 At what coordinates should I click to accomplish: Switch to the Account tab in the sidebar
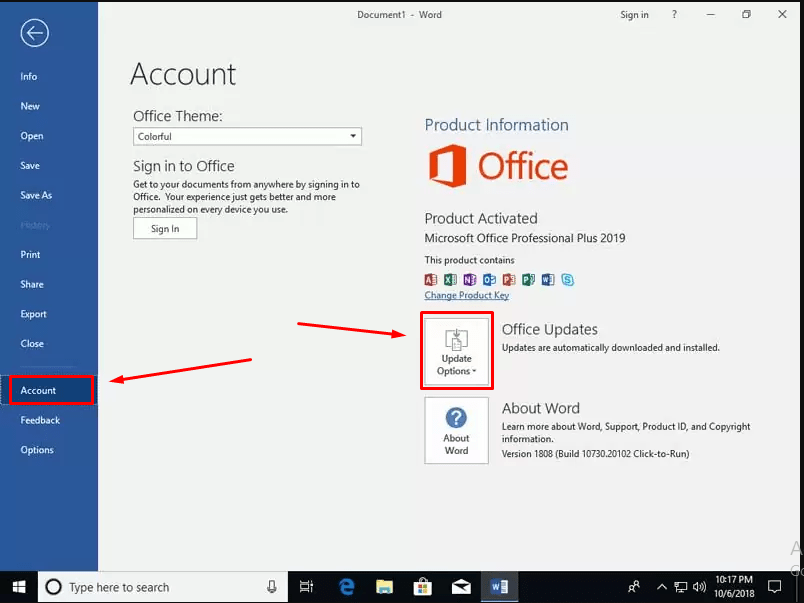tap(36, 390)
